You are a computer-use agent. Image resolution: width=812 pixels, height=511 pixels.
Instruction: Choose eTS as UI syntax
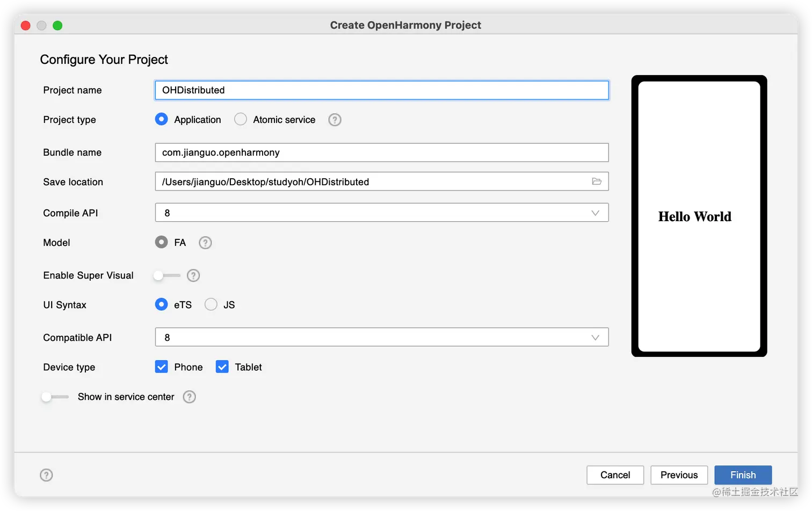161,304
